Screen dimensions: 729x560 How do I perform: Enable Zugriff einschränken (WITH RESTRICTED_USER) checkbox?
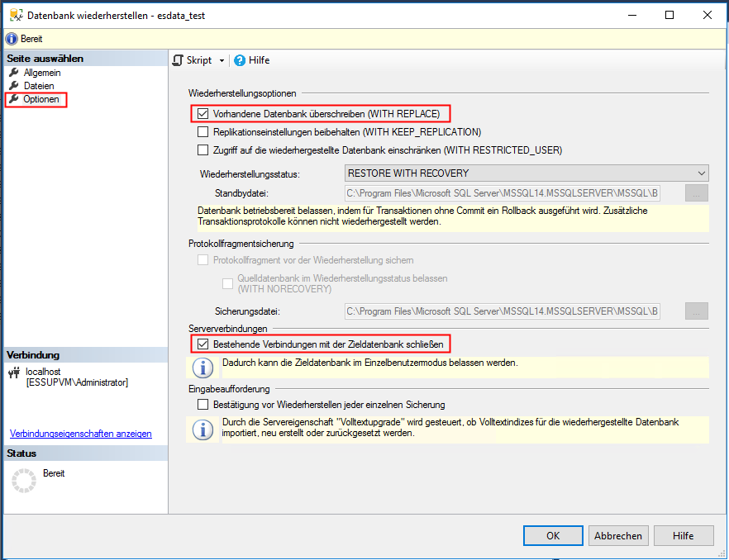pos(203,149)
